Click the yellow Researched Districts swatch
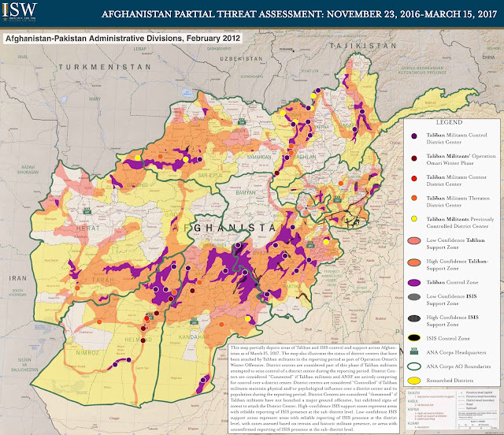The height and width of the screenshot is (435, 504). (414, 381)
